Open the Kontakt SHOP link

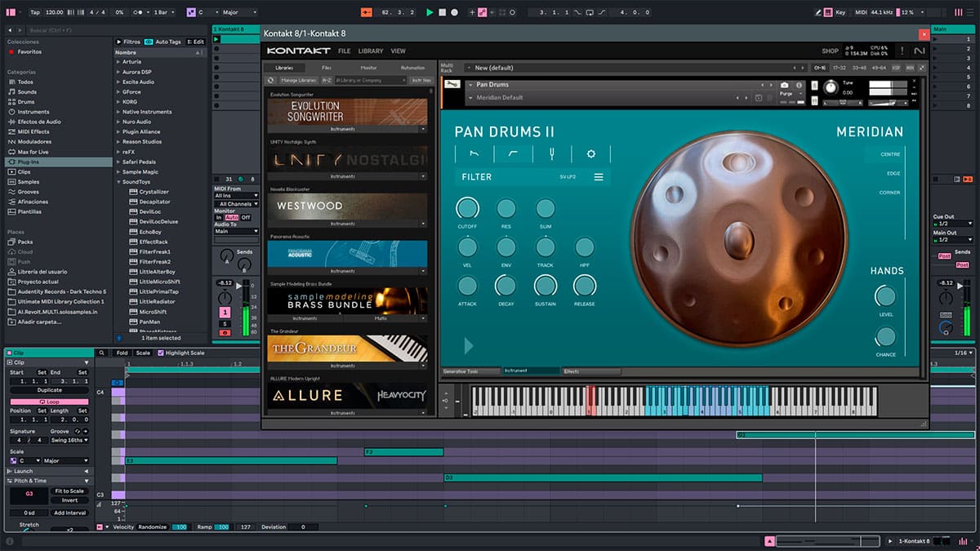point(830,51)
